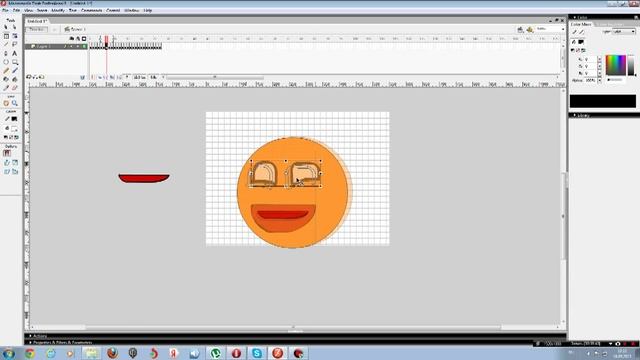Switch to the Color Mixer tab

tap(581, 24)
